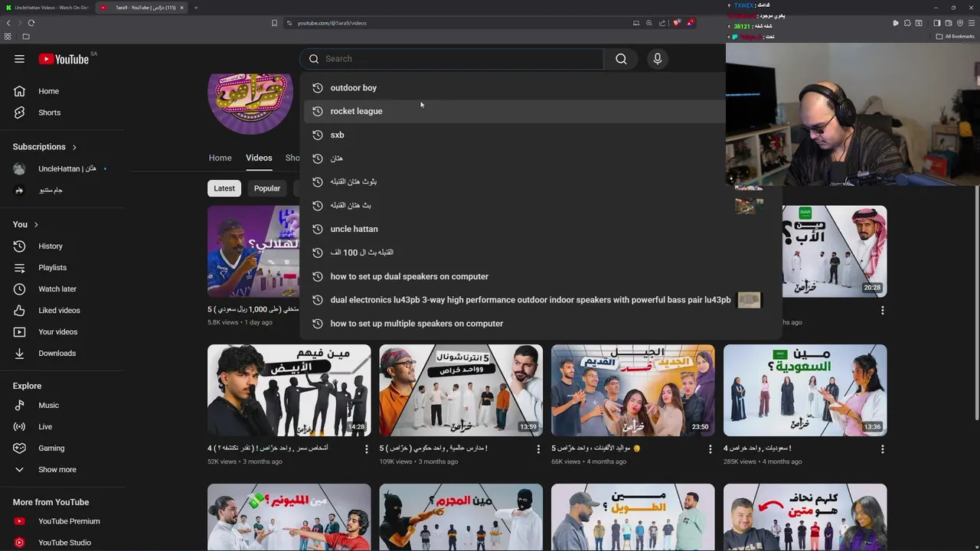
Task: Open Downloads in the sidebar
Action: 57,354
